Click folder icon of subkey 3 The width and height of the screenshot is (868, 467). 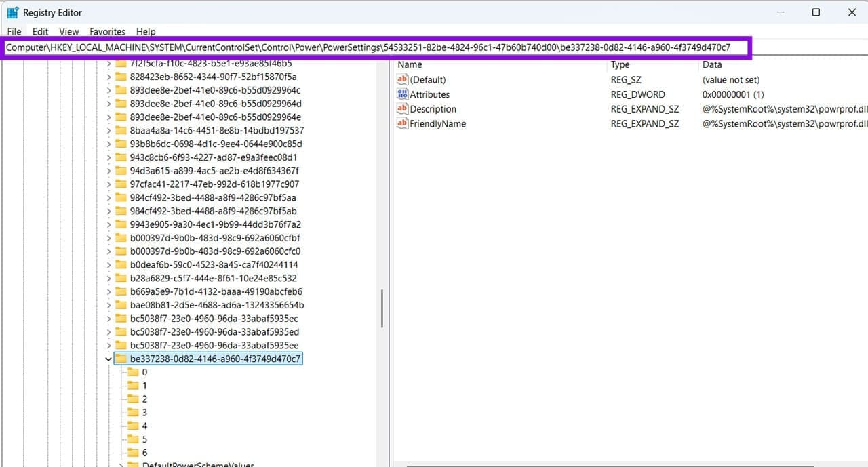[x=133, y=412]
